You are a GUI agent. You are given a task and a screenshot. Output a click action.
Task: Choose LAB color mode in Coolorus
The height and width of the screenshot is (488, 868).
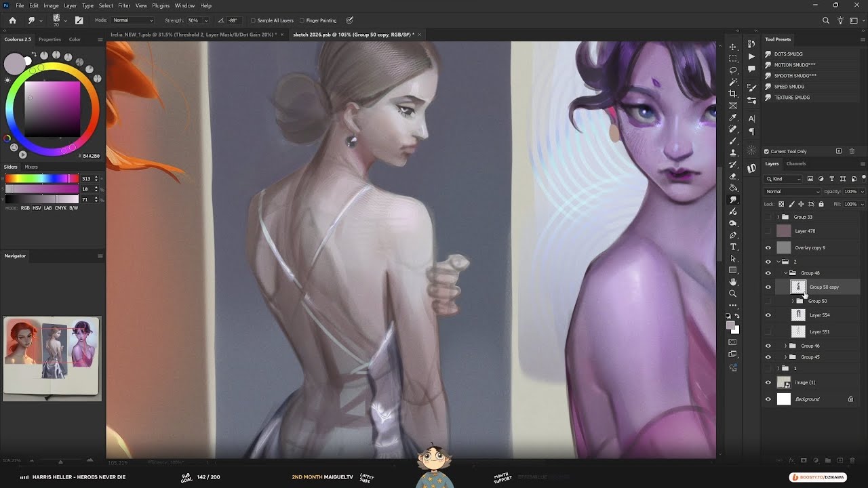47,208
